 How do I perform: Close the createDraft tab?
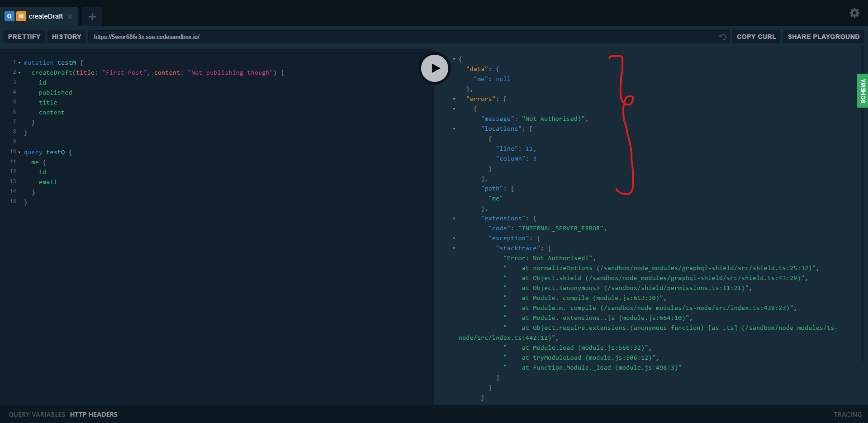coord(70,16)
